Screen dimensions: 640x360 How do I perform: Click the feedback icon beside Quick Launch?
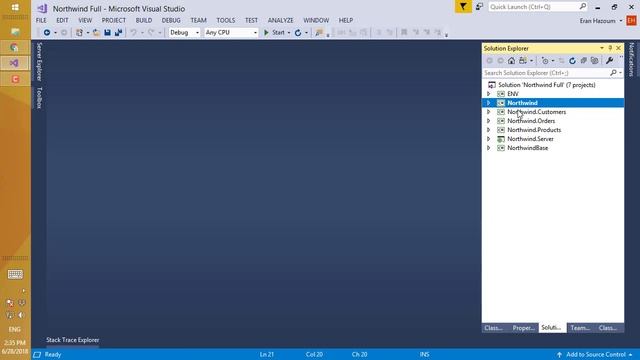pyautogui.click(x=479, y=7)
